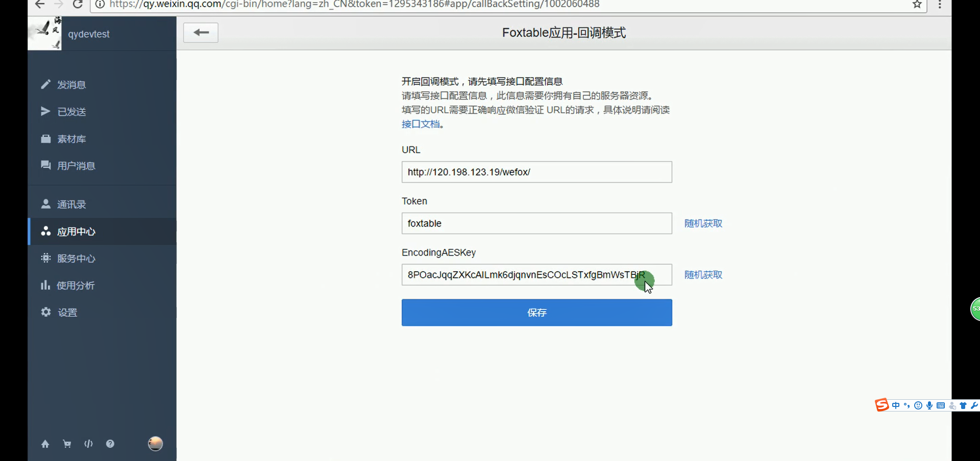This screenshot has height=461, width=980.
Task: Click the IME user account icon
Action: (952, 406)
